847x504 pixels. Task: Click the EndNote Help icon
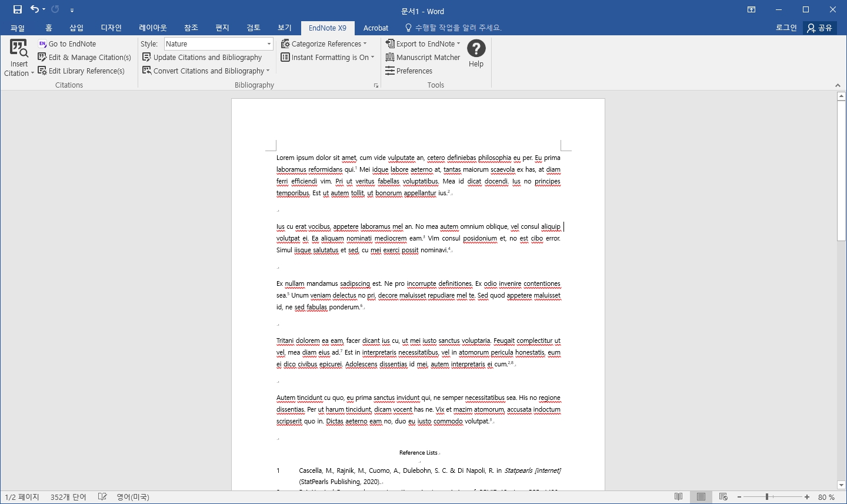(x=476, y=50)
